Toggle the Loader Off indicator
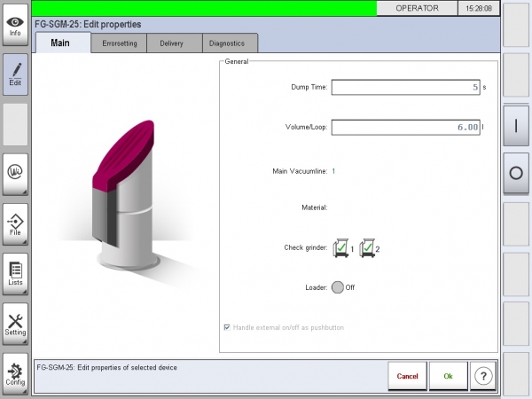 click(337, 287)
